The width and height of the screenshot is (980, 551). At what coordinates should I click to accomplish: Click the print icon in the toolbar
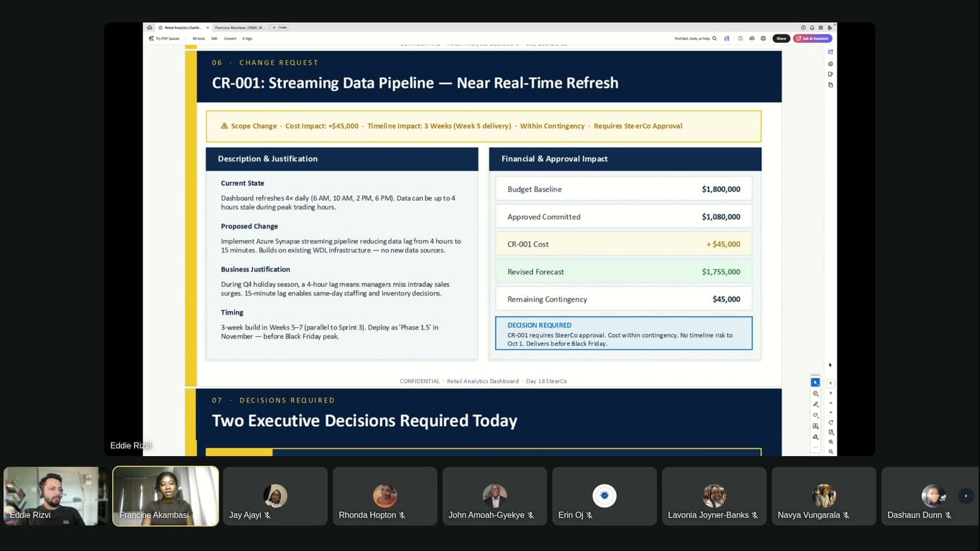click(x=763, y=39)
